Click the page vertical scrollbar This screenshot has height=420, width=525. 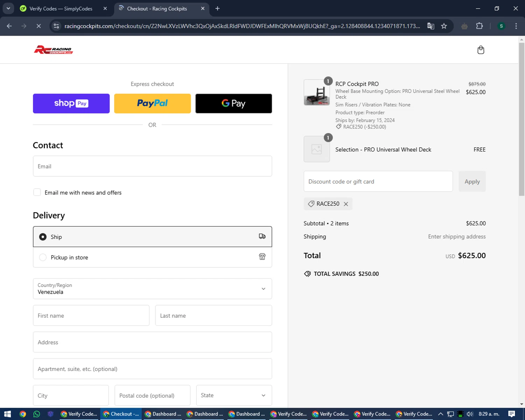(521, 119)
